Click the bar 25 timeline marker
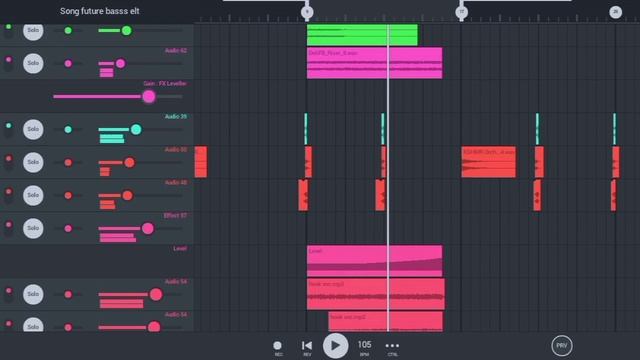The width and height of the screenshot is (640, 360). tap(616, 12)
